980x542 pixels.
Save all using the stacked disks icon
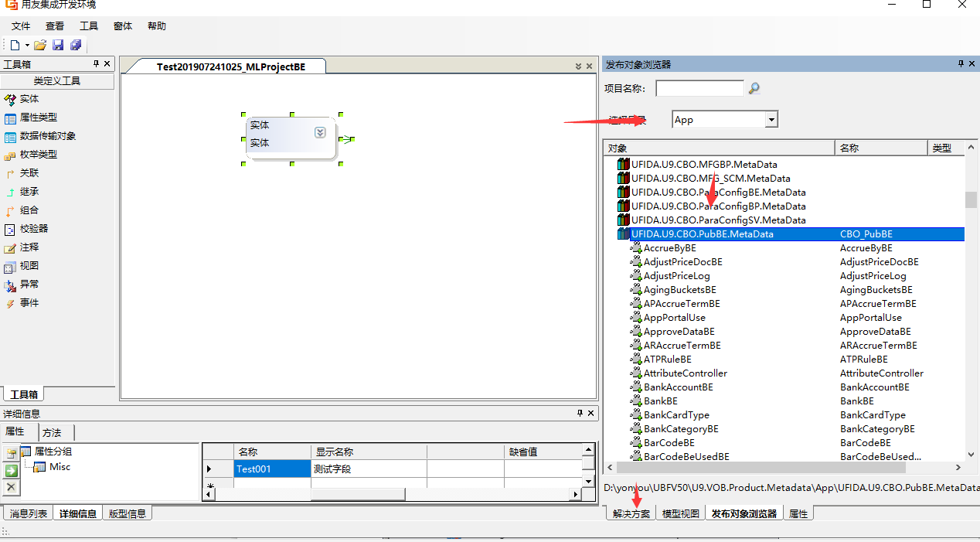(76, 46)
